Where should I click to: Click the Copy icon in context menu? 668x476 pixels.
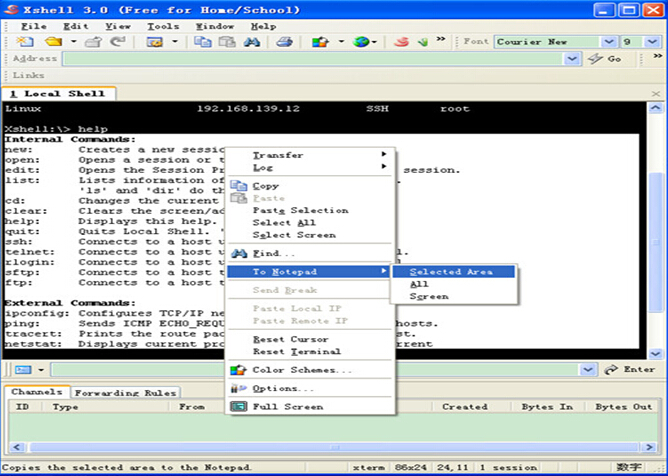click(239, 186)
